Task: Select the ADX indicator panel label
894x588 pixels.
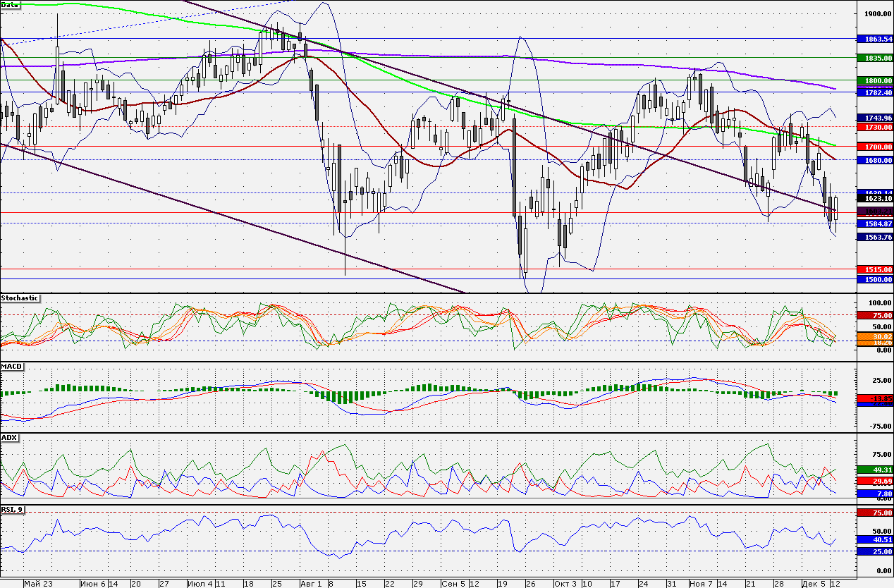Action: [10, 438]
